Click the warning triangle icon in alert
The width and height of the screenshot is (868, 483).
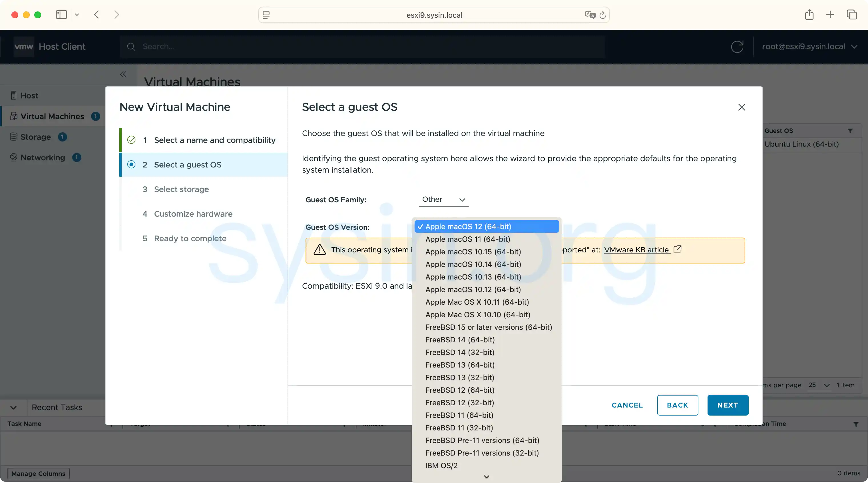pyautogui.click(x=320, y=250)
